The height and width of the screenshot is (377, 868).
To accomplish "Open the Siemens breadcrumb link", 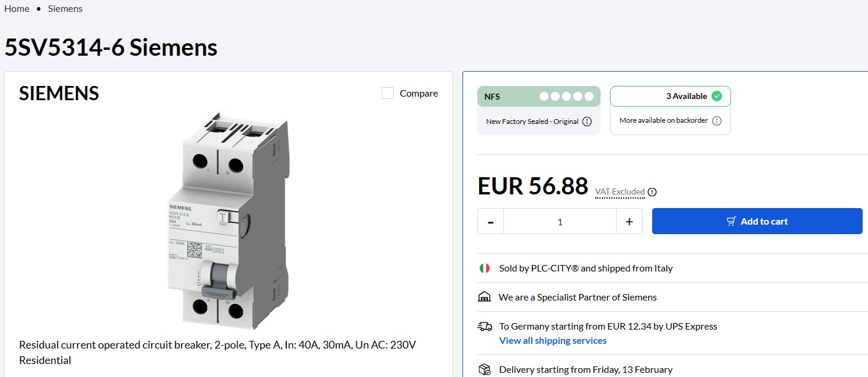I will [x=65, y=9].
